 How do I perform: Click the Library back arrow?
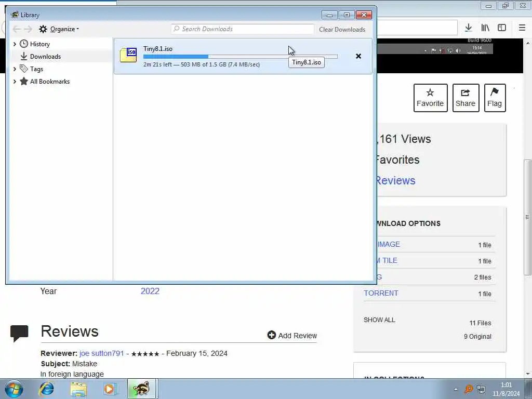coord(17,29)
